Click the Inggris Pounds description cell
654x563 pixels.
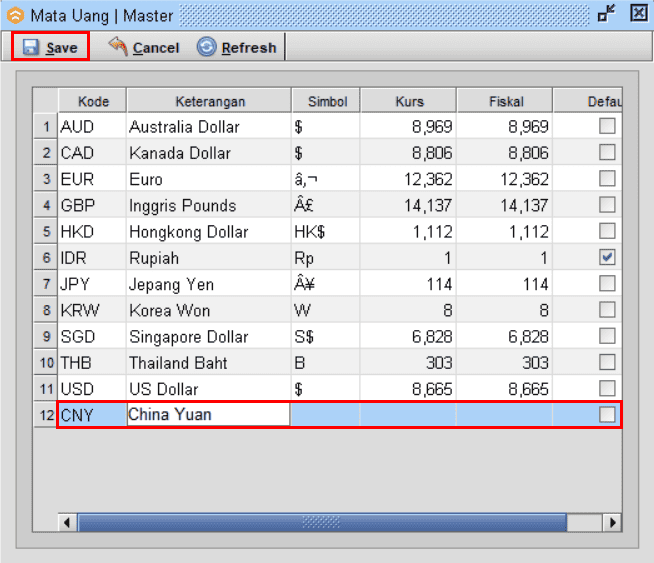coord(209,205)
